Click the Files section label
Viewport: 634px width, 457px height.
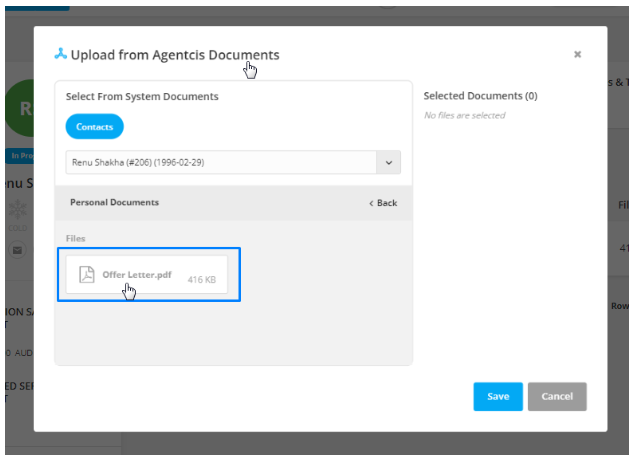click(x=76, y=239)
